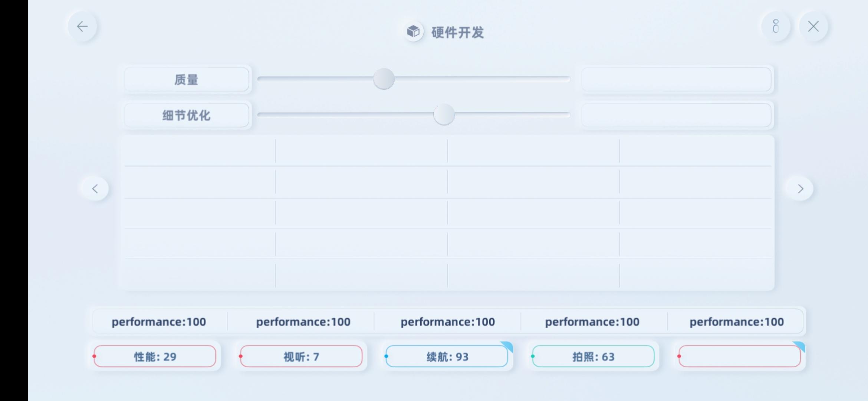The height and width of the screenshot is (401, 868).
Task: Go to next page with right chevron
Action: 800,189
